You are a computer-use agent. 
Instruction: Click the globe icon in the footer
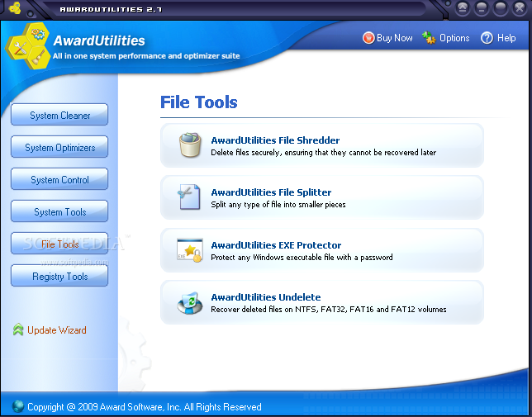click(x=17, y=406)
